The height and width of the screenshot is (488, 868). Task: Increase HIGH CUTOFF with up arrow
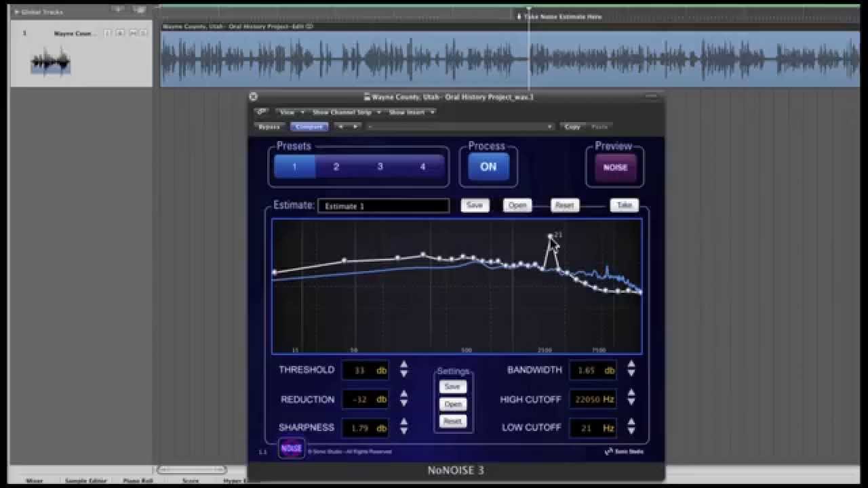631,394
